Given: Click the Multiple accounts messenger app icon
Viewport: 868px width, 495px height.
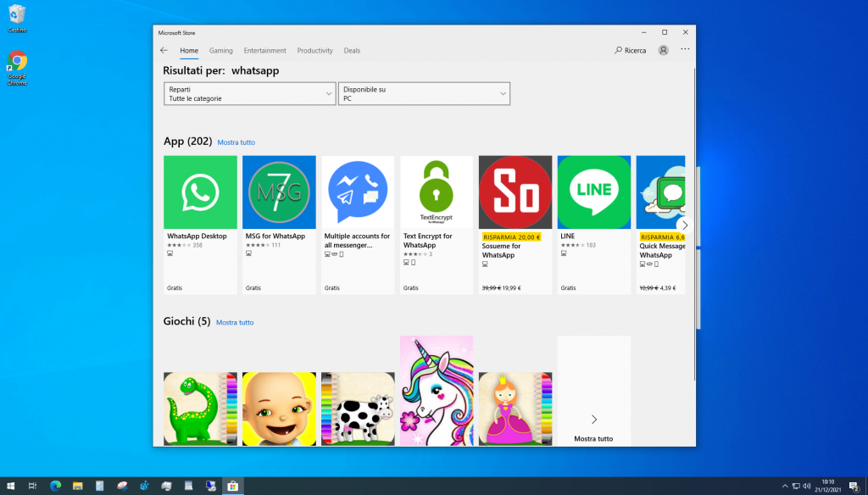Looking at the screenshot, I should pos(358,192).
